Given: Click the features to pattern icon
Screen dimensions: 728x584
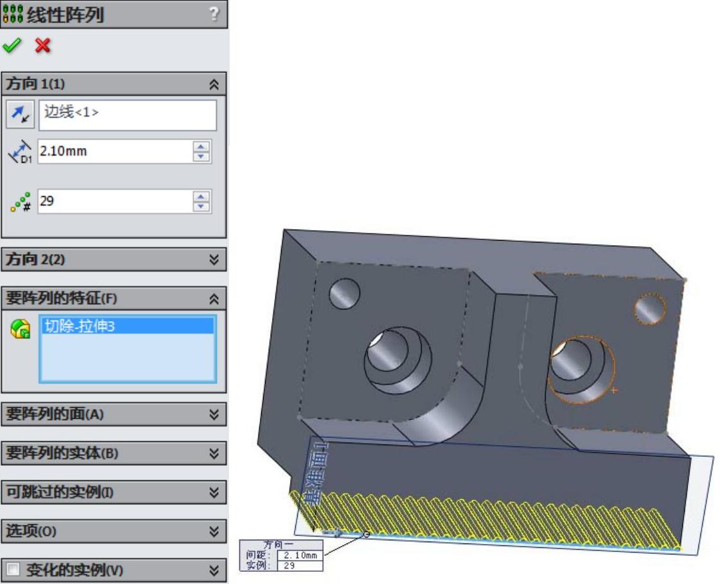Looking at the screenshot, I should point(21,329).
